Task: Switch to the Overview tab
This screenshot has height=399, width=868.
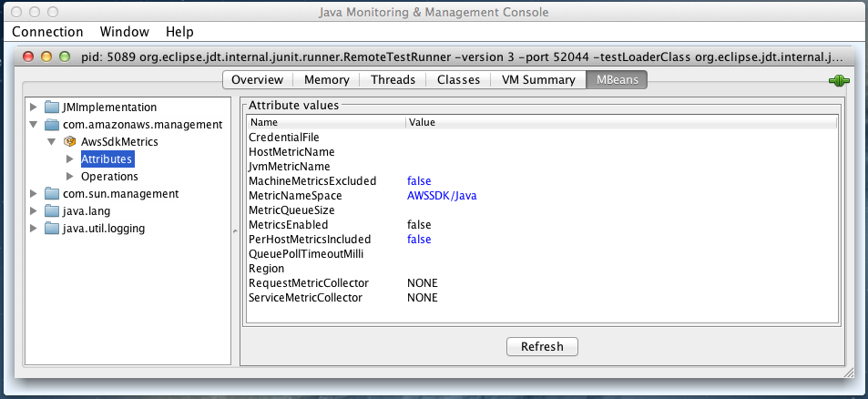Action: (258, 79)
